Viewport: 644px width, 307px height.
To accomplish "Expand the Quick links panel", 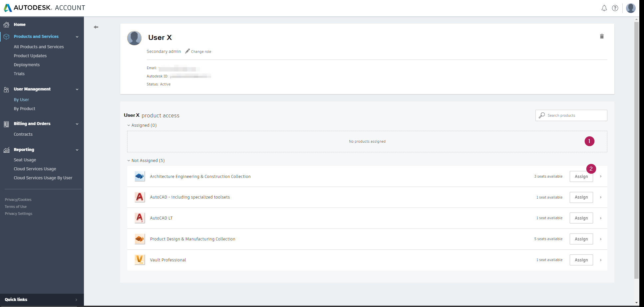I will (76, 300).
